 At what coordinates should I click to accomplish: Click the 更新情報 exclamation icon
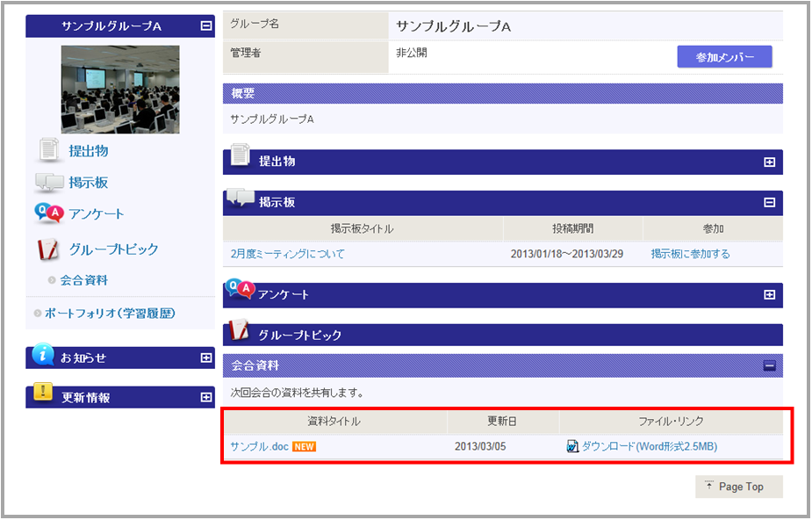pyautogui.click(x=43, y=392)
